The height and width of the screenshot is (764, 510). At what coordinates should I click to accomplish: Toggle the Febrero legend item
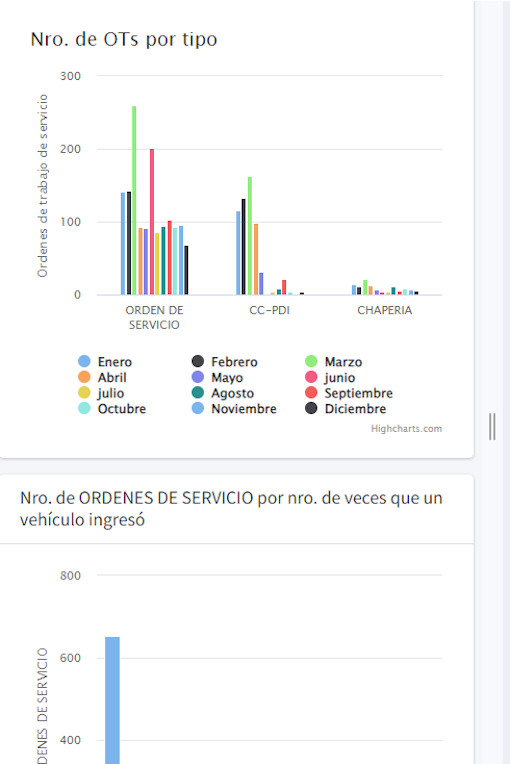pos(225,362)
